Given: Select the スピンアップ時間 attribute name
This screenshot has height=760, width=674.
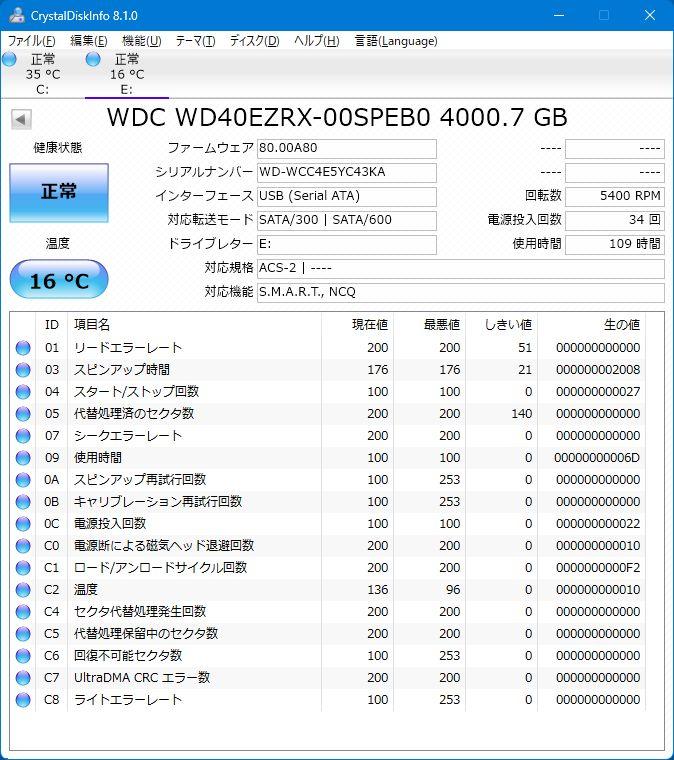Looking at the screenshot, I should (122, 370).
